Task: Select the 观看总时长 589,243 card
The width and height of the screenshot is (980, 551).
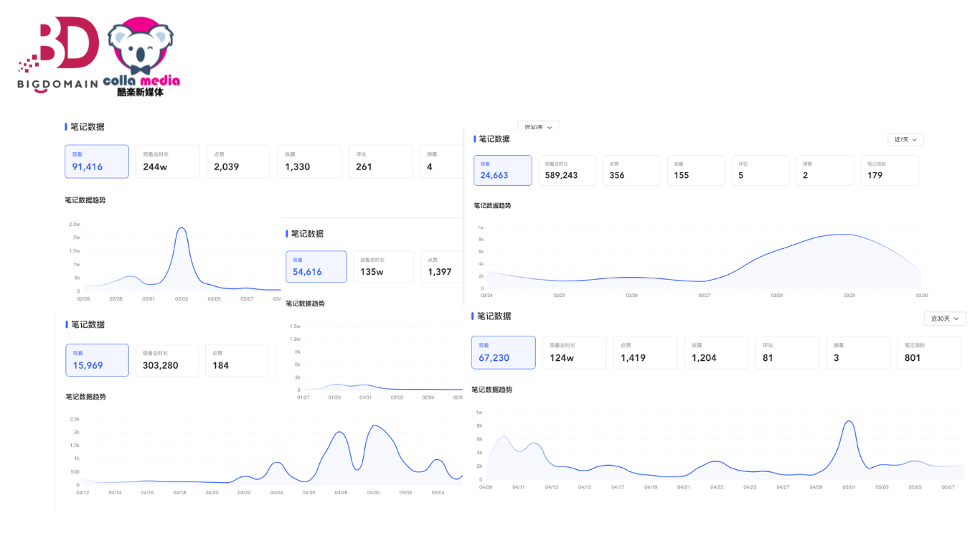Action: [x=567, y=171]
